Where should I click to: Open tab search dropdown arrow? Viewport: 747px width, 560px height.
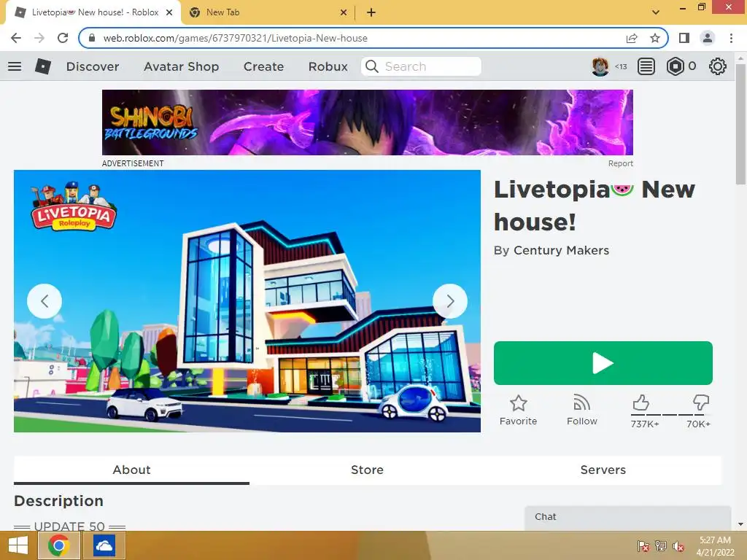pyautogui.click(x=656, y=12)
